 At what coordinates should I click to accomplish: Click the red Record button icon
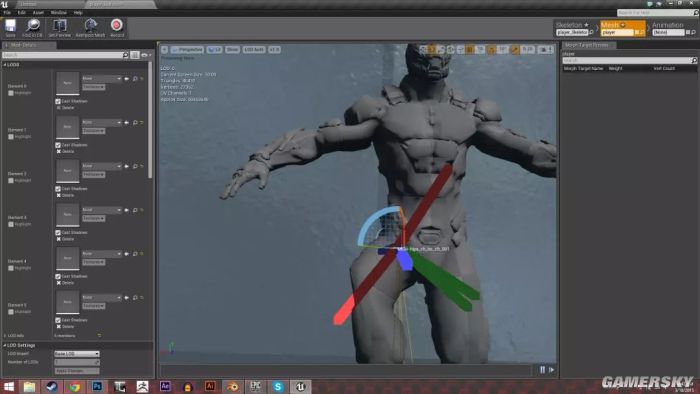[x=117, y=25]
